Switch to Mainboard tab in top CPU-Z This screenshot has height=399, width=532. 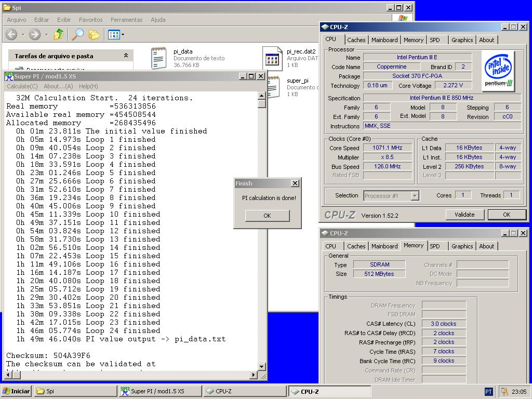pos(384,40)
